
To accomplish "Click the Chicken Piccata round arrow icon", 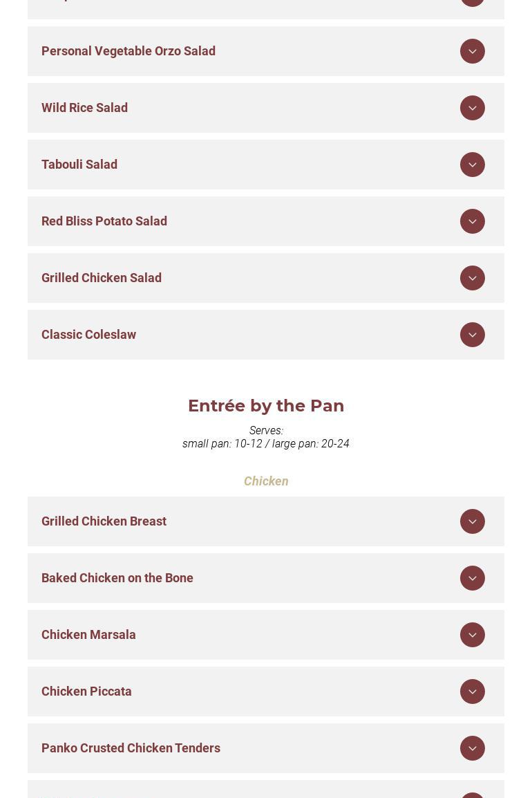I will coord(473,692).
